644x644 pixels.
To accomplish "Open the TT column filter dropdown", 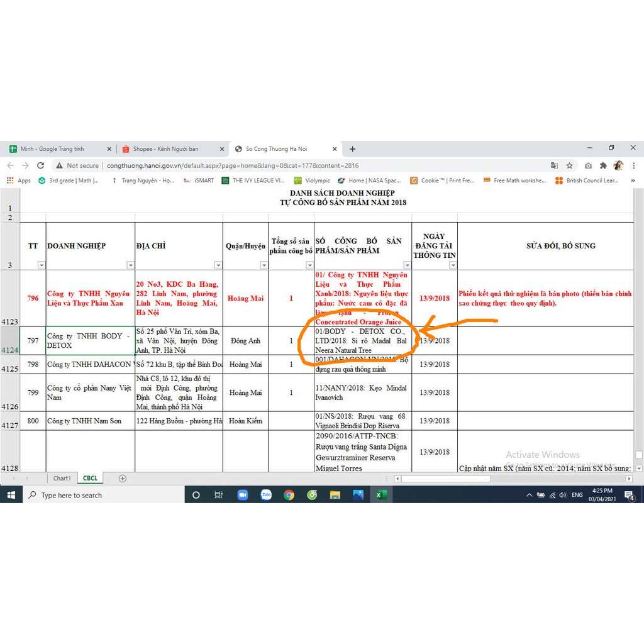I will coord(42,265).
